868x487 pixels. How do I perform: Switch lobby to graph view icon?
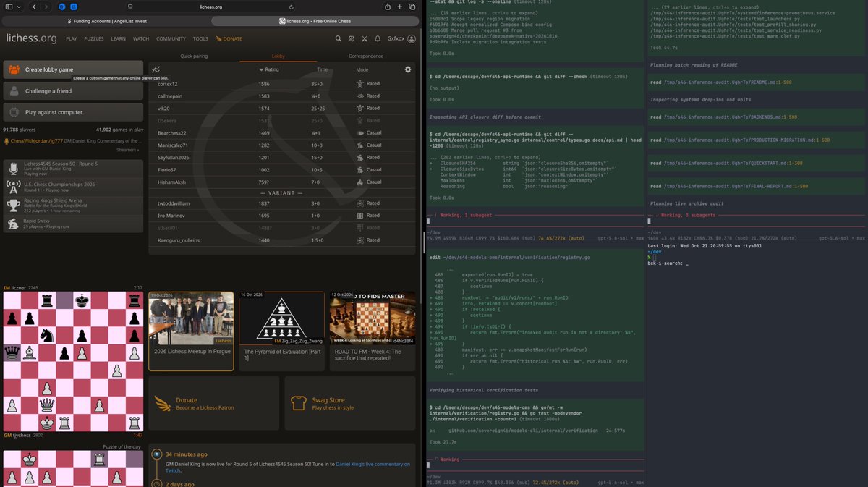(156, 69)
